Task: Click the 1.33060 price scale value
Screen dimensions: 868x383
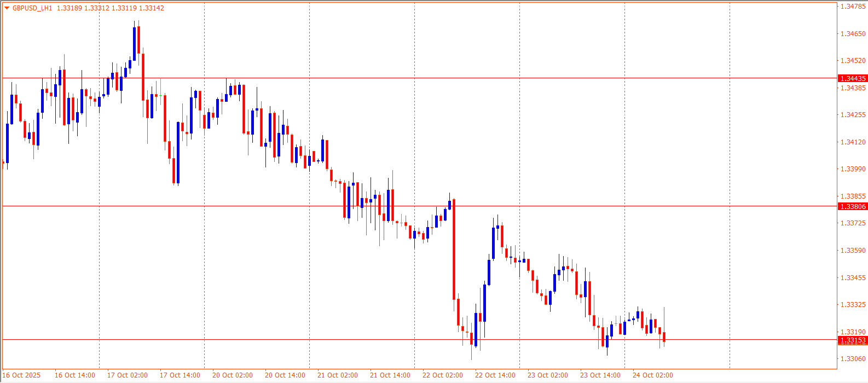Action: pyautogui.click(x=853, y=359)
